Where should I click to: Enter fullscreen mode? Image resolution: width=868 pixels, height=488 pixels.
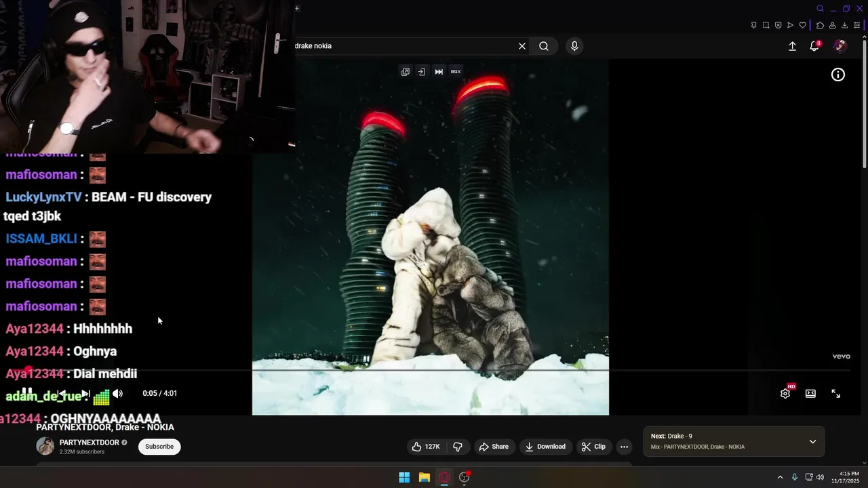[836, 393]
